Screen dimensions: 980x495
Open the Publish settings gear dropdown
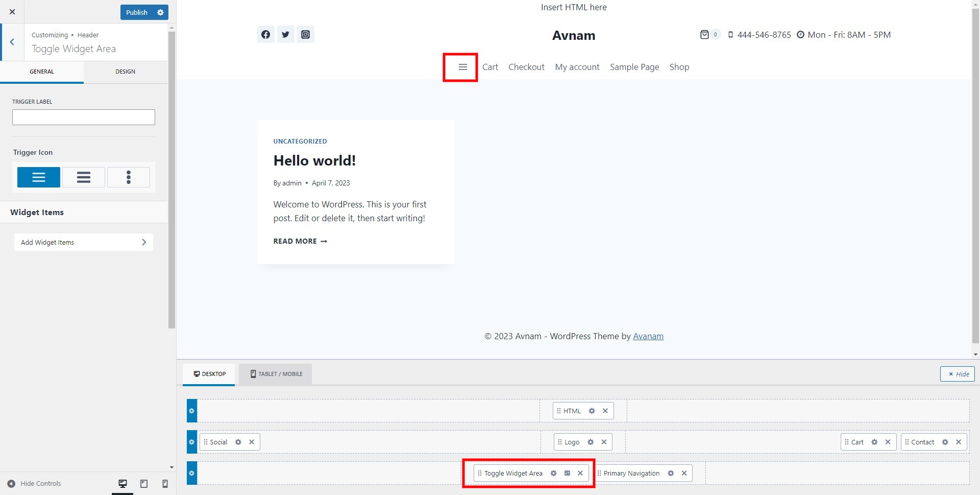[160, 12]
